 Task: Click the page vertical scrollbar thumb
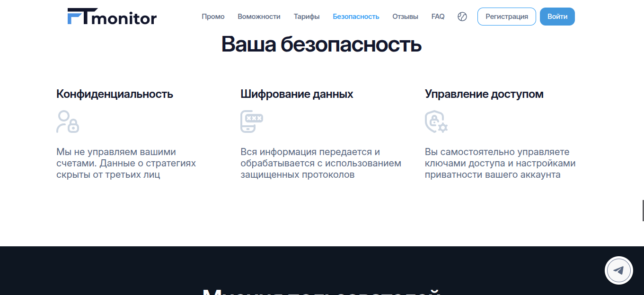coord(643,210)
